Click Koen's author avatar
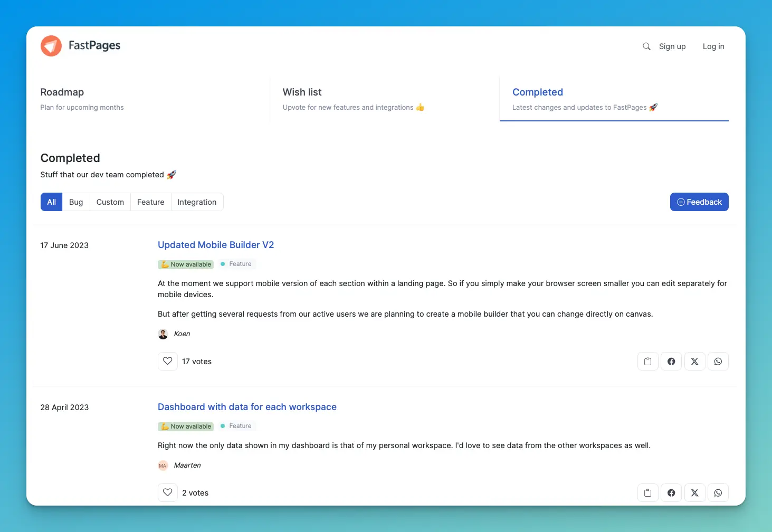Image resolution: width=772 pixels, height=532 pixels. 163,334
